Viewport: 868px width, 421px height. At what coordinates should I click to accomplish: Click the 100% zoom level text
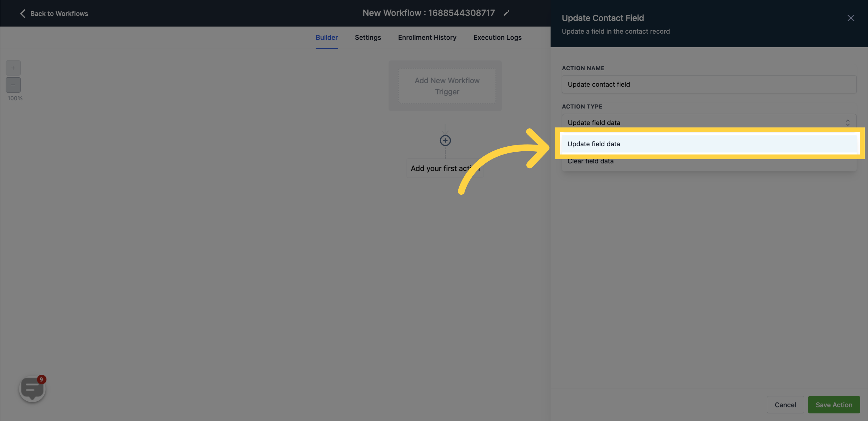(15, 98)
